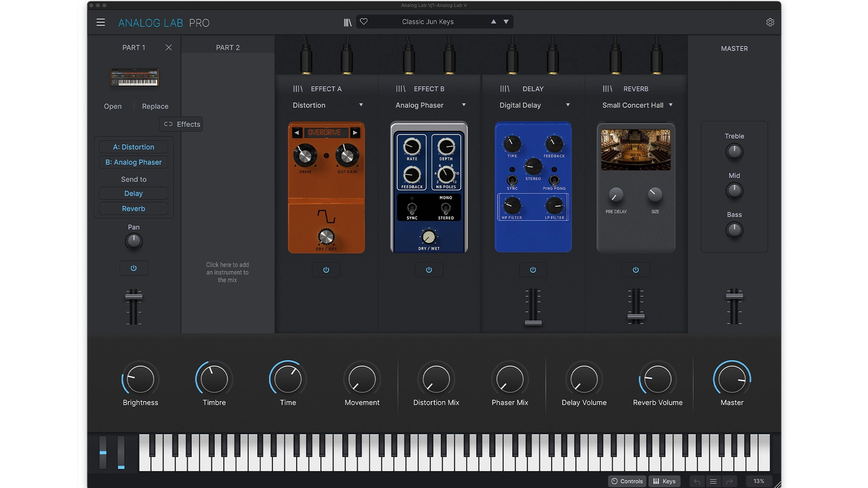Toggle Part 1 power button

(133, 268)
